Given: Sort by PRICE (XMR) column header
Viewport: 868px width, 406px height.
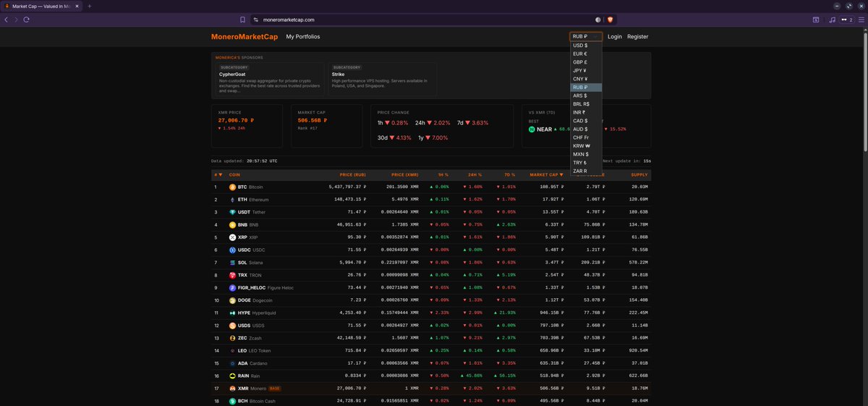Looking at the screenshot, I should click(x=405, y=174).
